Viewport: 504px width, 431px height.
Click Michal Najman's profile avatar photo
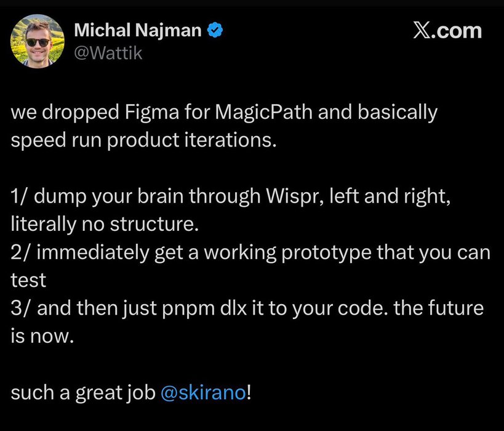(38, 41)
